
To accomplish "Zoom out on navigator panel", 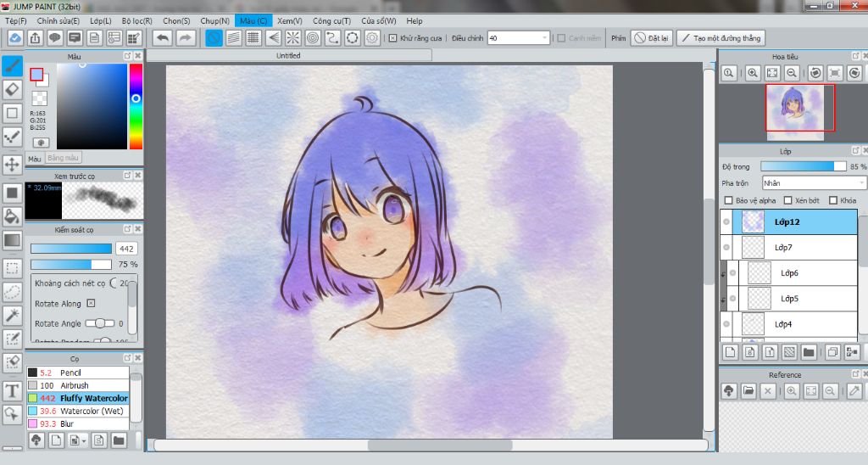I will (x=793, y=73).
